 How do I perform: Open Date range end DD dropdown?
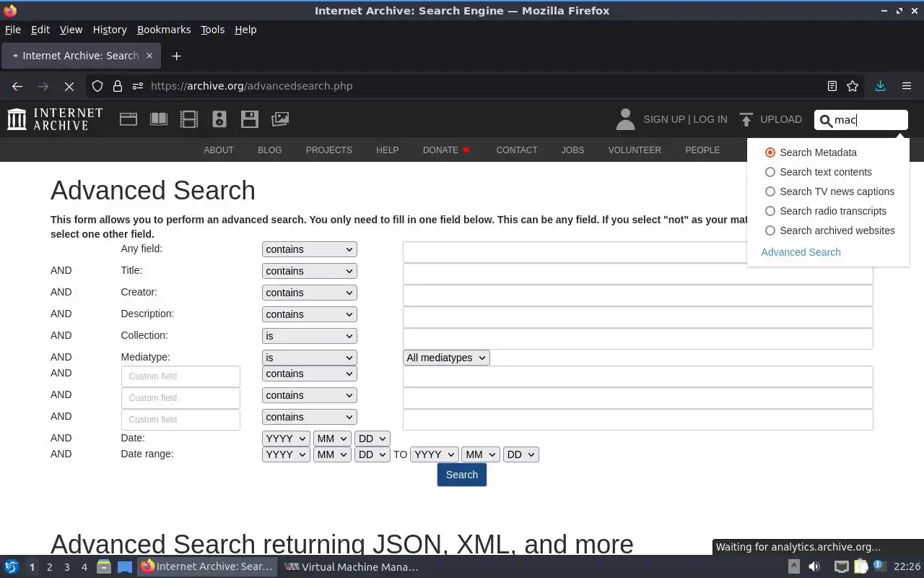(x=521, y=454)
